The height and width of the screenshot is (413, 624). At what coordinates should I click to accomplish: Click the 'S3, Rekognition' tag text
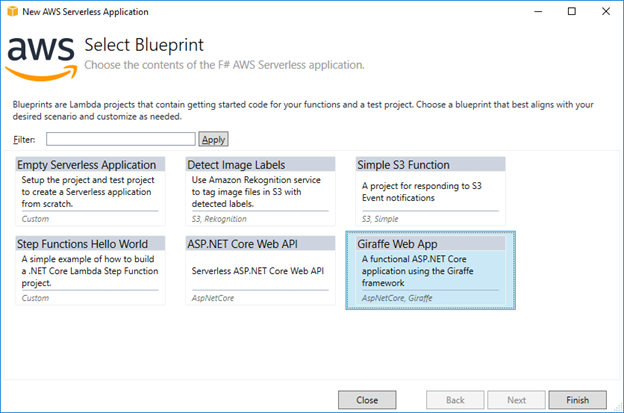click(x=219, y=219)
